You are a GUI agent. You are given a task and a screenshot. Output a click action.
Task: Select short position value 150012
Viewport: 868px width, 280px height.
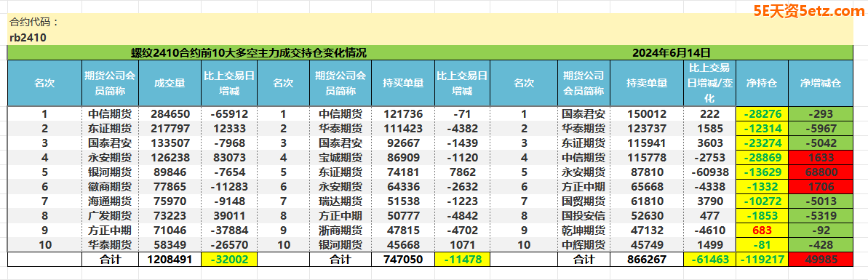pos(647,114)
